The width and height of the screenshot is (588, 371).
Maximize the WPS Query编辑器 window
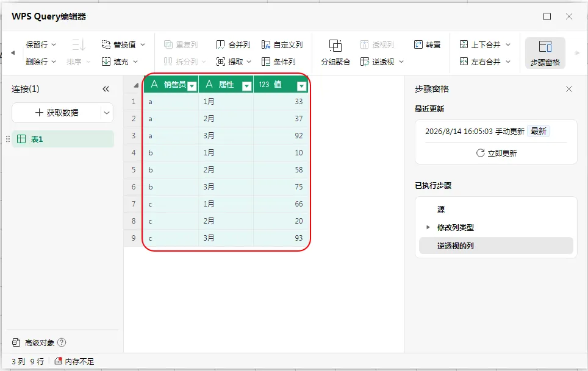[547, 16]
